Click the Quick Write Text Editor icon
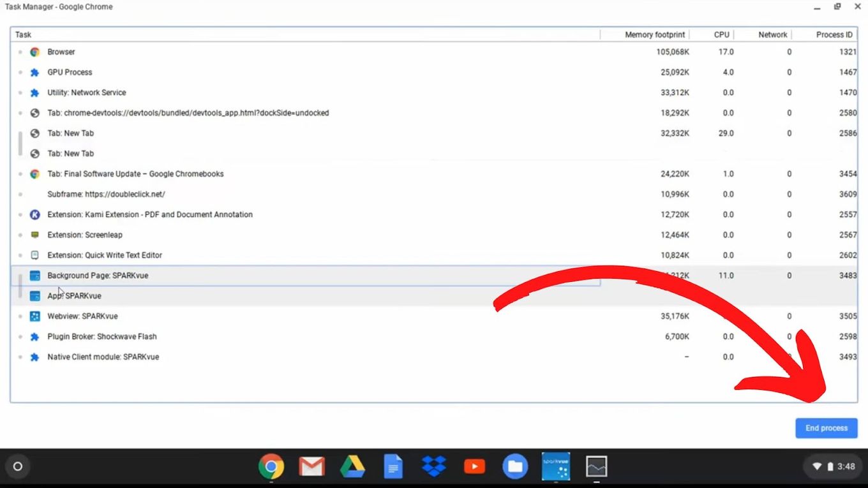Viewport: 868px width, 488px height. [x=35, y=255]
